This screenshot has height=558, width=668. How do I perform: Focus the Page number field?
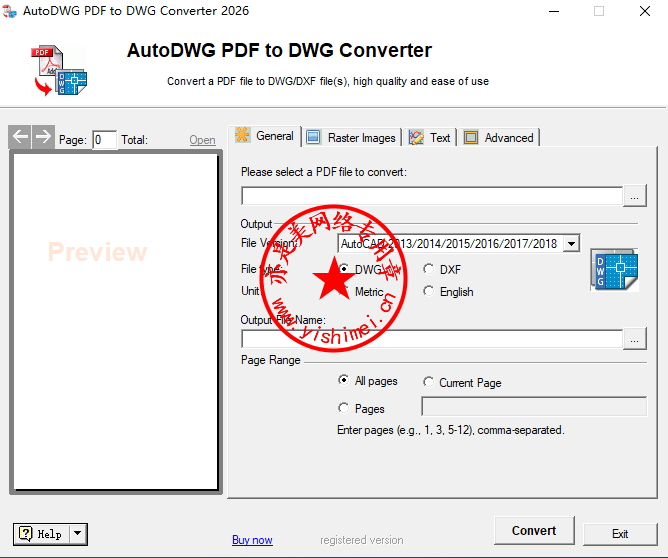point(104,140)
